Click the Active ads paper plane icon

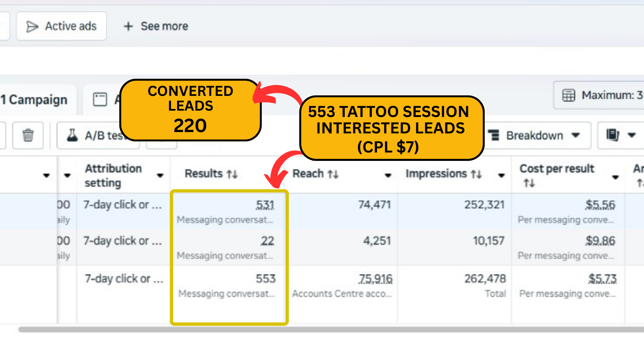(x=32, y=26)
